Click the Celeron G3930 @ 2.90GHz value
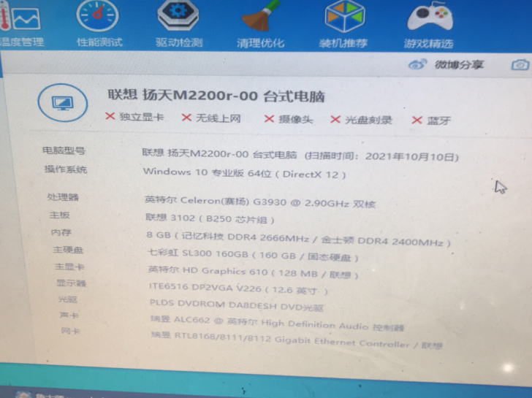Screen dimensions: 532x398 click(x=260, y=202)
